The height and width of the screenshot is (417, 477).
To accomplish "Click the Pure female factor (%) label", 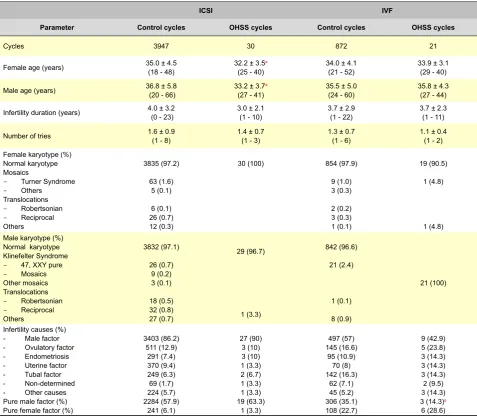I will pyautogui.click(x=38, y=411).
